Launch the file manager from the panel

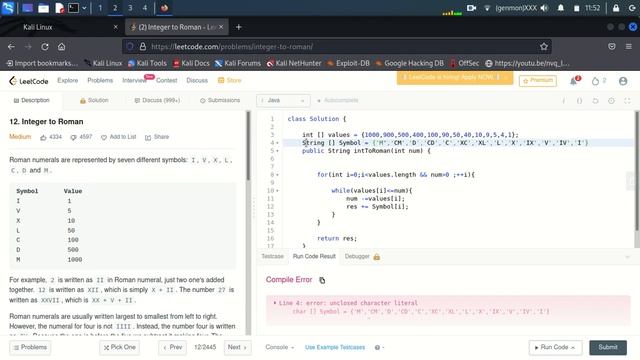(43, 8)
